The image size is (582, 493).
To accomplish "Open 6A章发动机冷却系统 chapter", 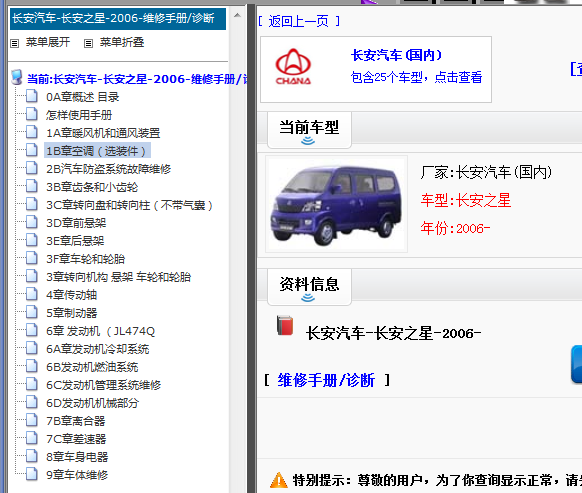I will pos(98,349).
